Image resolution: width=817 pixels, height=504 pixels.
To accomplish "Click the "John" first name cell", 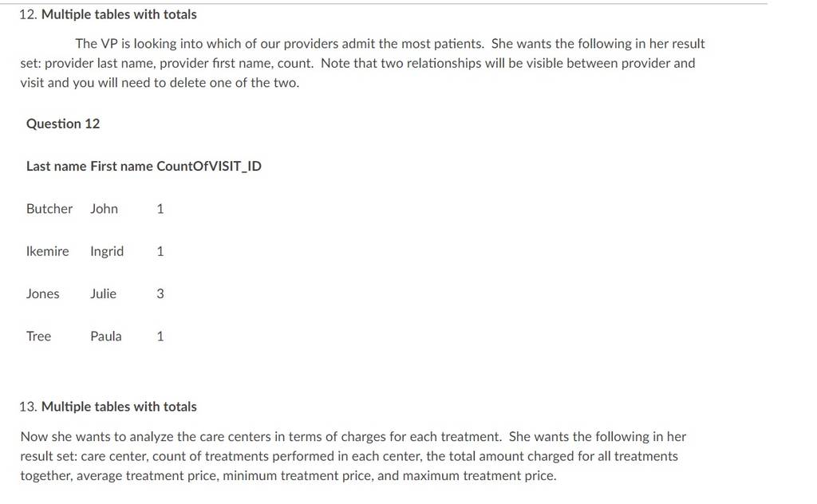I will coord(105,209).
